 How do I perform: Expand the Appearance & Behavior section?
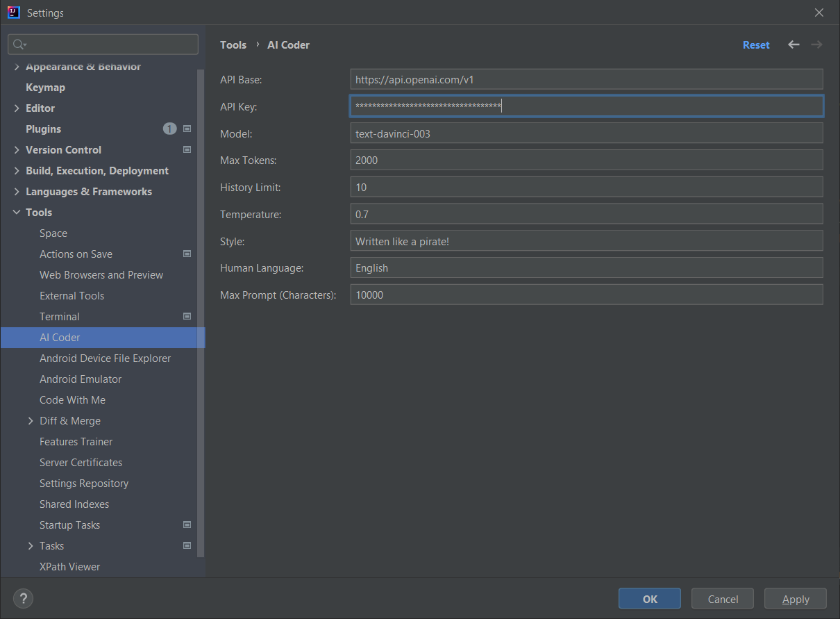tap(17, 67)
